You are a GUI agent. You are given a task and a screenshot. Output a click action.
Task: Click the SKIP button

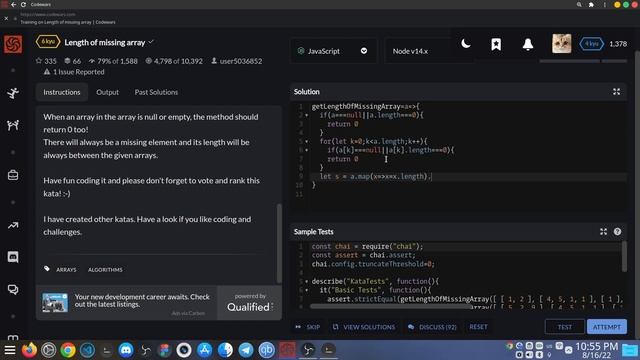308,327
